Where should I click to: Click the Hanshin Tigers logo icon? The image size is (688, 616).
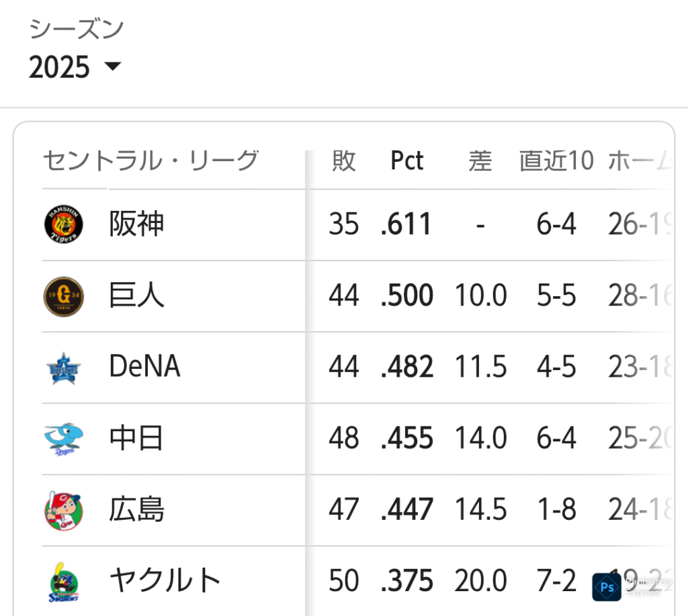point(64,224)
